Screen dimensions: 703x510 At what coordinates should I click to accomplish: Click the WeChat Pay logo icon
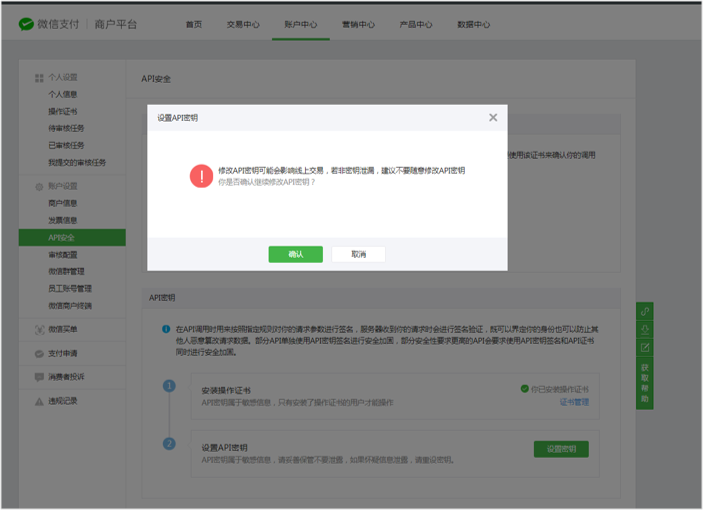pos(26,24)
